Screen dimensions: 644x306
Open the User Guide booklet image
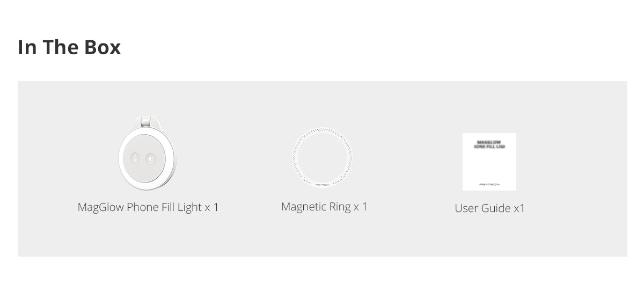click(489, 162)
